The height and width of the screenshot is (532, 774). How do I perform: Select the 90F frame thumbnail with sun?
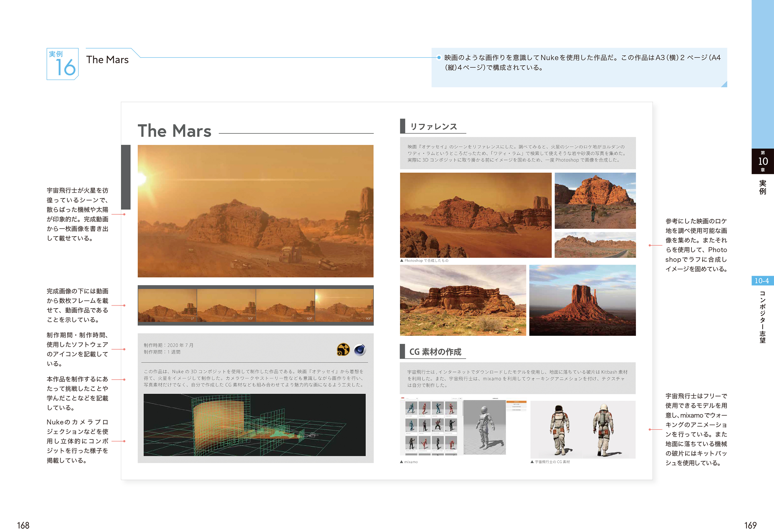[x=344, y=305]
